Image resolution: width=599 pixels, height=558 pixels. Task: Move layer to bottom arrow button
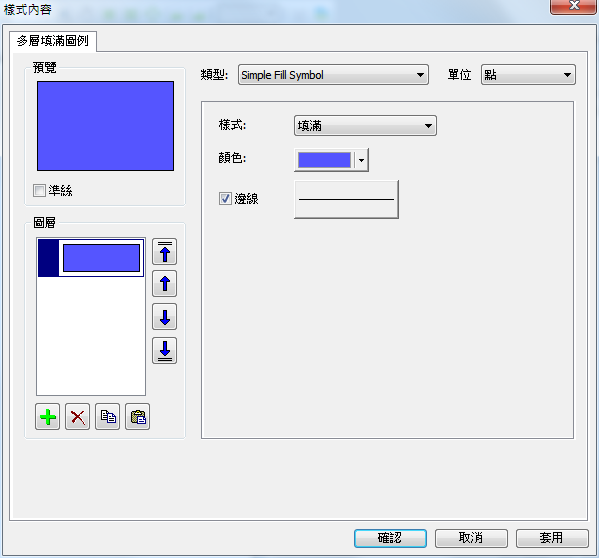(x=164, y=350)
